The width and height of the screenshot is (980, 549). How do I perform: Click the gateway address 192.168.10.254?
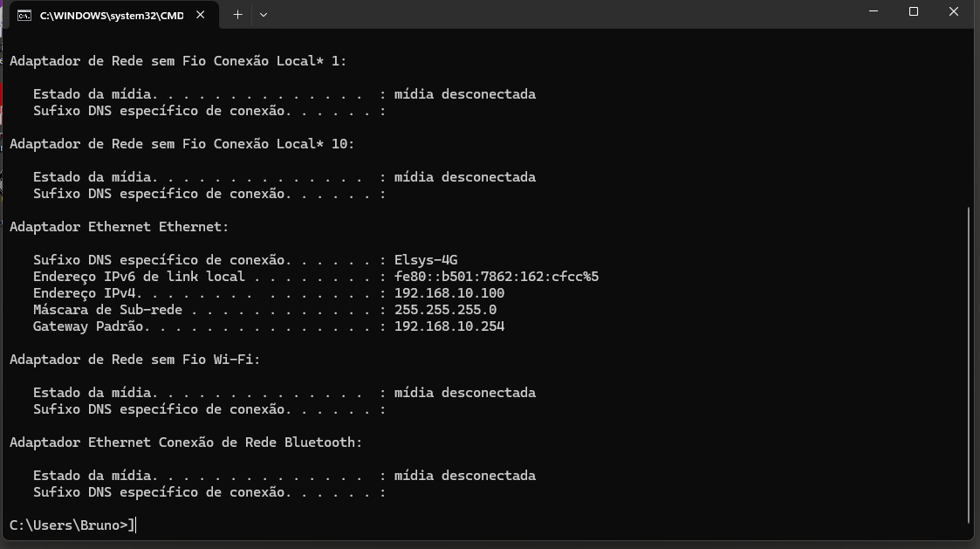[449, 326]
